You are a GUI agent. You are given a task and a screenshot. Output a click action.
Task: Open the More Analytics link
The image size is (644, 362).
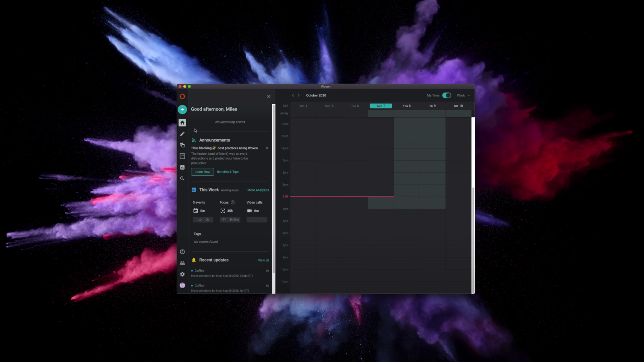click(x=258, y=190)
